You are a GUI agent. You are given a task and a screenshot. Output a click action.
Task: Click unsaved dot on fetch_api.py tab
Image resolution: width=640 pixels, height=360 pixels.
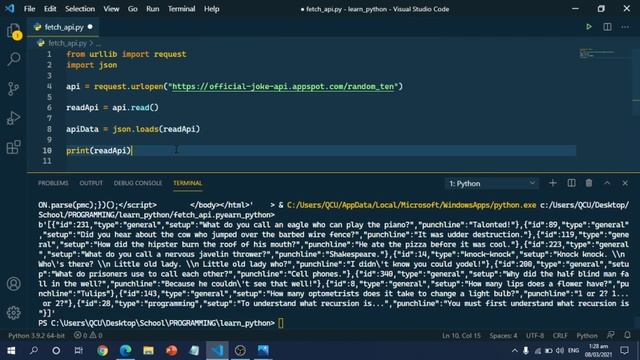click(x=90, y=27)
